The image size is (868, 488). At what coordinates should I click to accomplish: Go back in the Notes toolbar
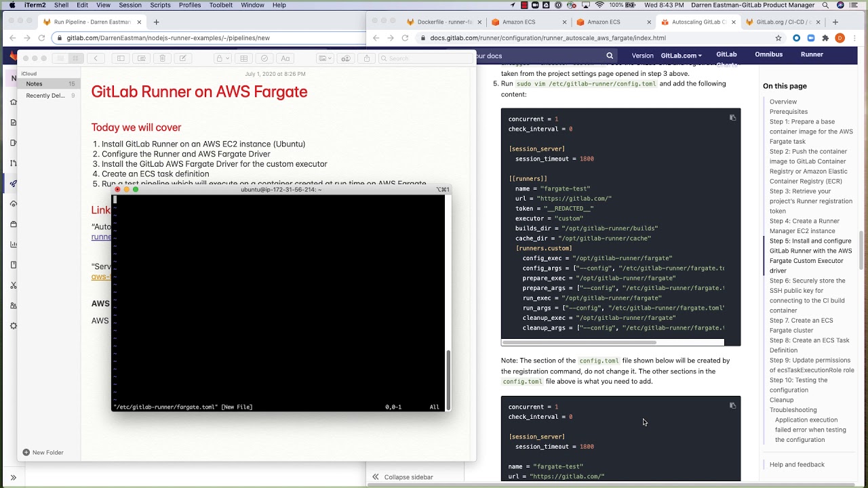pyautogui.click(x=96, y=58)
